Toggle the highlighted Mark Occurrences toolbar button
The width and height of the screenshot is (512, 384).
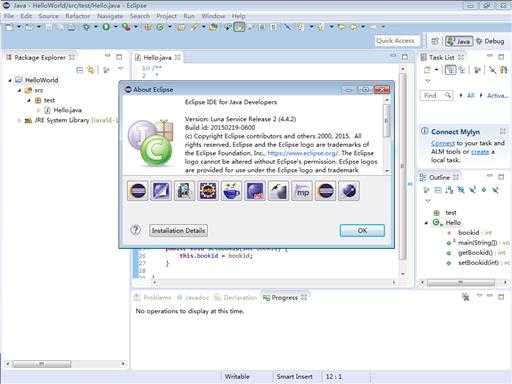239,27
